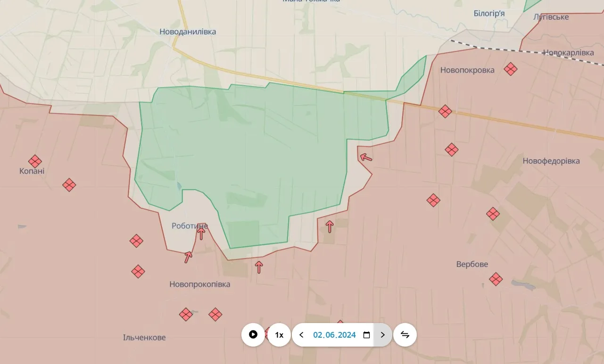
Task: Click the Новофедорівка town label
Action: coord(551,161)
